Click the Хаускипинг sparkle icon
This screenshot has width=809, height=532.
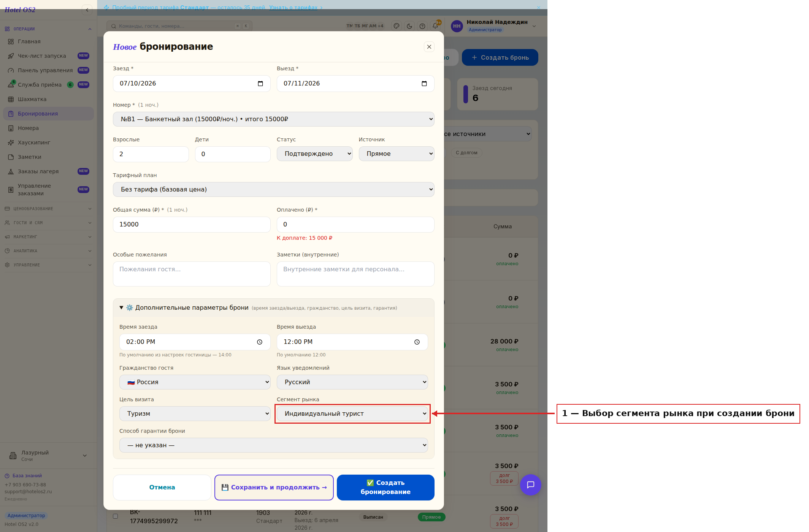coord(11,142)
